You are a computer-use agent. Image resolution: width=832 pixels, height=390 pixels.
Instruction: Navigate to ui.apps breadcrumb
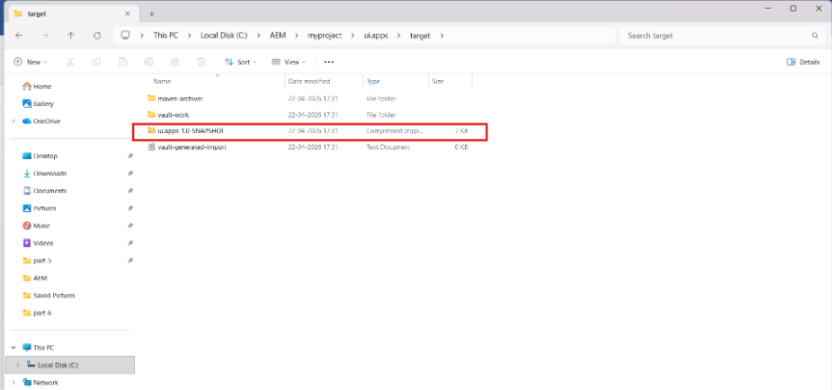click(x=376, y=36)
